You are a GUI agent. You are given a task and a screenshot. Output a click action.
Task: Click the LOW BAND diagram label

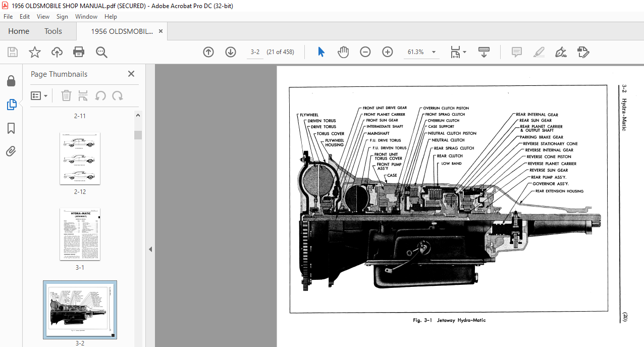point(452,164)
